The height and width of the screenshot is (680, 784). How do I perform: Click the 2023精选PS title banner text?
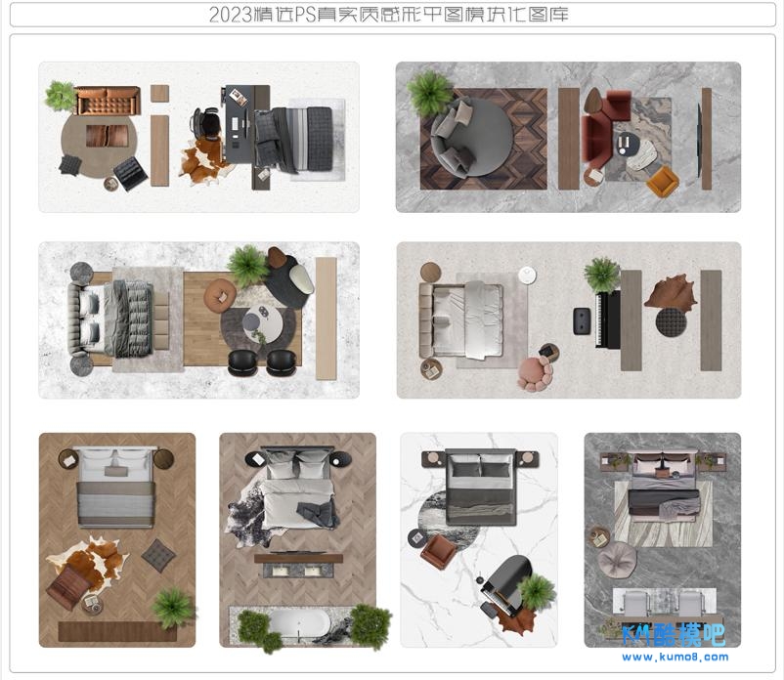click(389, 15)
